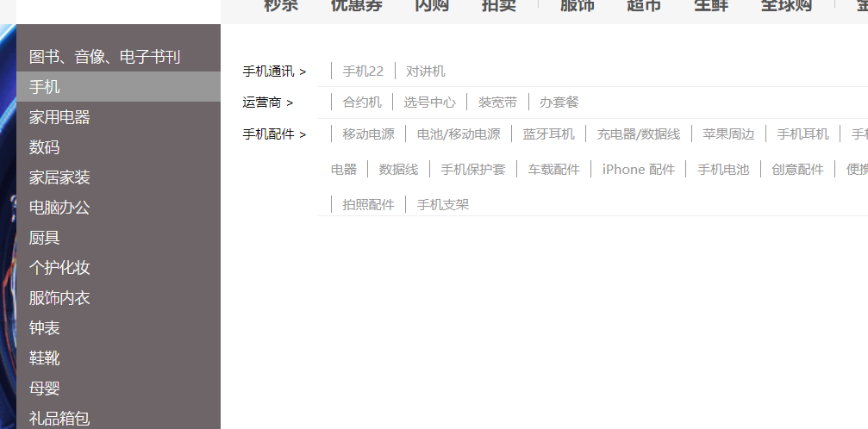The height and width of the screenshot is (429, 868).
Task: Open the 电器 link in accessories
Action: (x=344, y=170)
